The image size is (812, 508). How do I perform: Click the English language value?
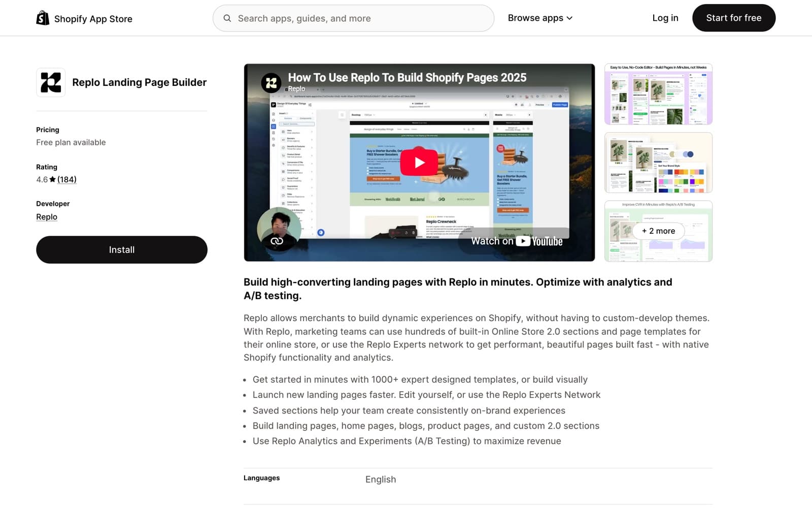(x=381, y=479)
